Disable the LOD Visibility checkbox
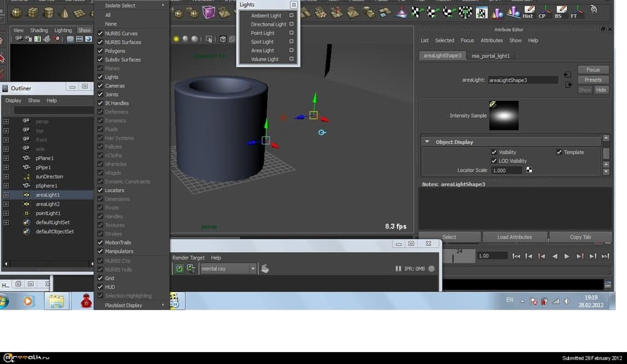The height and width of the screenshot is (364, 627). [494, 161]
